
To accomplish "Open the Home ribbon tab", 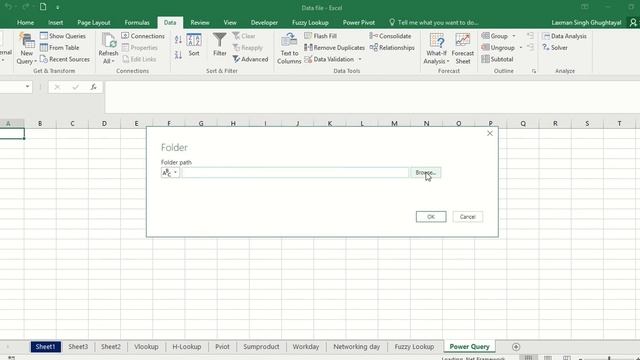I will click(x=25, y=22).
